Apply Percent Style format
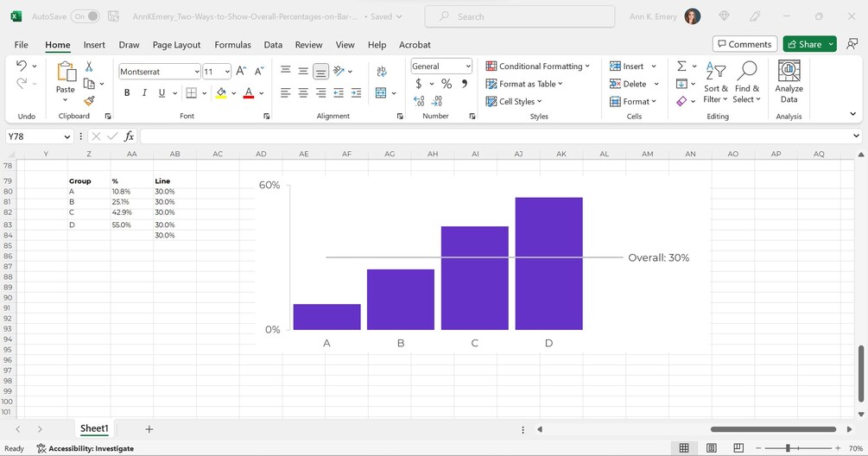 coord(447,84)
